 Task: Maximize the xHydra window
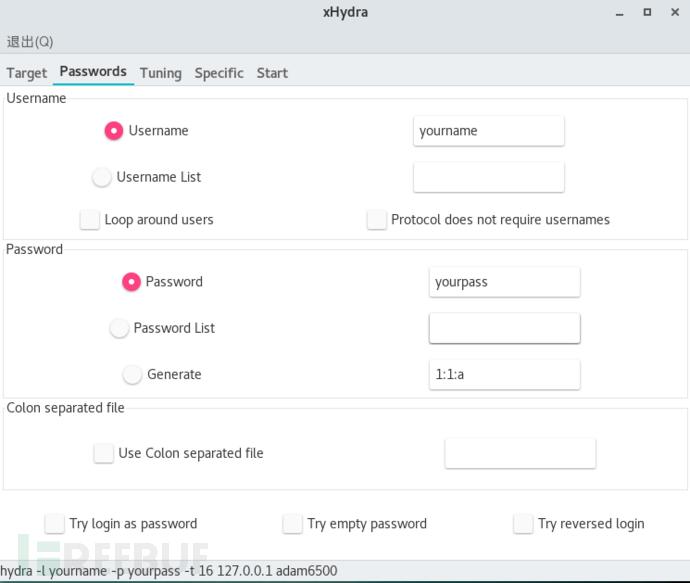[x=647, y=12]
